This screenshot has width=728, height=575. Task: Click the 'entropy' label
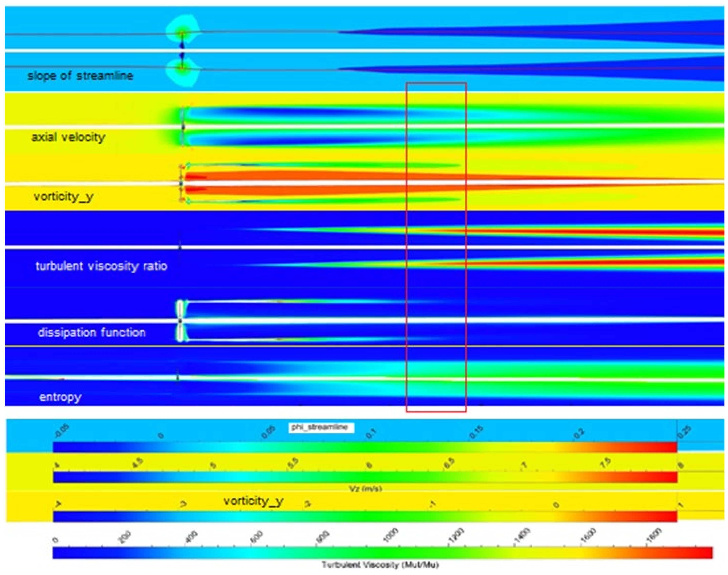click(x=60, y=397)
